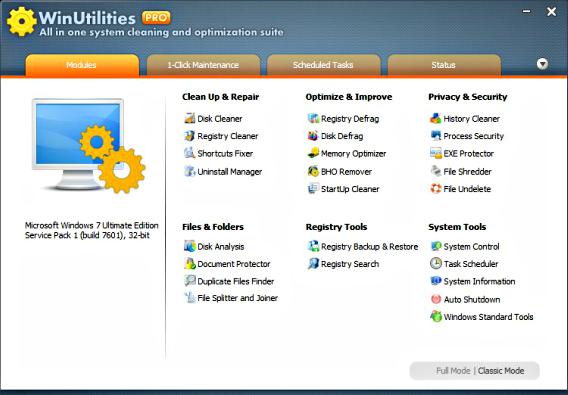Open the Document Protector icon
The width and height of the screenshot is (568, 395).
click(189, 263)
